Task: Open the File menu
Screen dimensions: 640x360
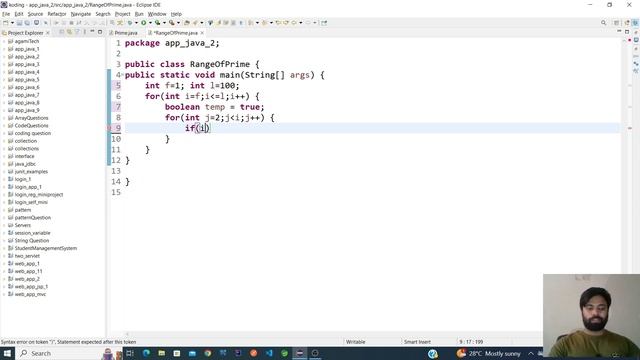Action: coord(6,14)
